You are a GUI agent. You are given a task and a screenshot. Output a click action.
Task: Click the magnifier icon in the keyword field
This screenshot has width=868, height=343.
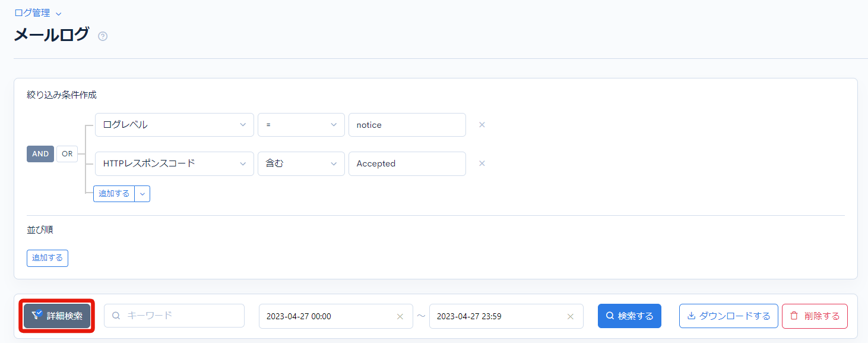[116, 316]
